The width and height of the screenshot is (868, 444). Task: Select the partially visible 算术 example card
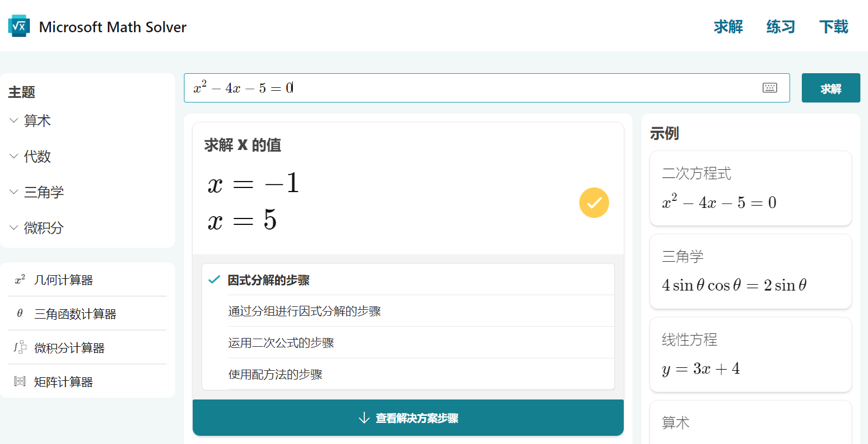tap(751, 422)
